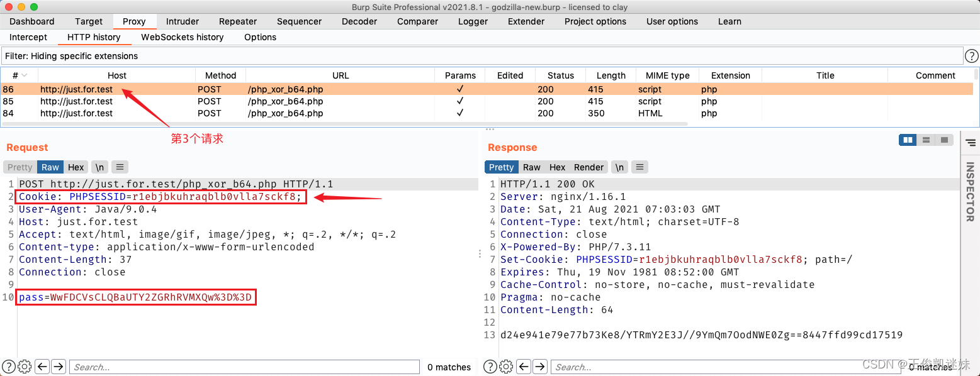
Task: Go to next match in Request search
Action: (58, 367)
